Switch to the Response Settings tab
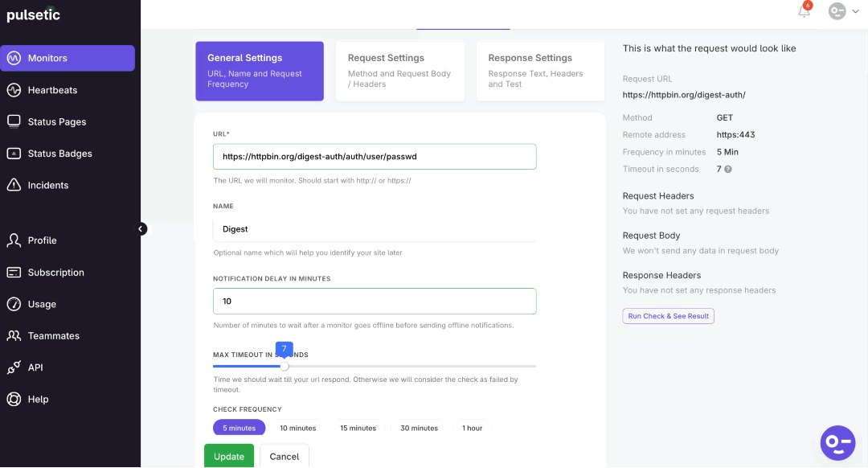This screenshot has width=868, height=468. click(x=539, y=71)
